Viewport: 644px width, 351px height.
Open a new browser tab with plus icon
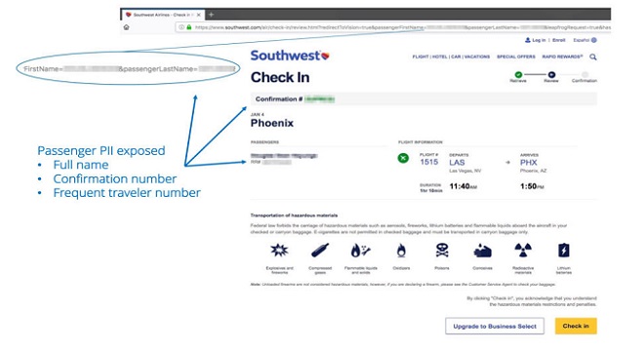pyautogui.click(x=211, y=15)
